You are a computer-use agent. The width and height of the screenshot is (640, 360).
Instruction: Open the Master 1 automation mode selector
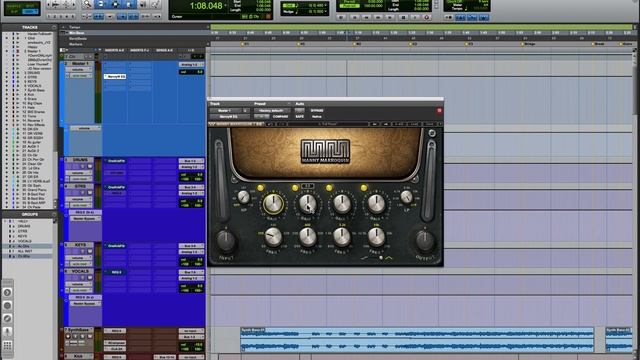pos(80,76)
